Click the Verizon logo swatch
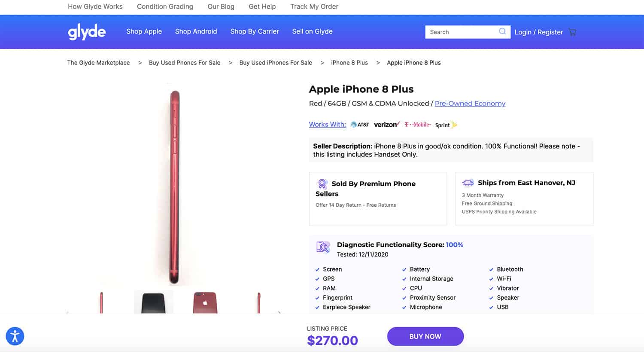This screenshot has height=352, width=644. point(386,124)
